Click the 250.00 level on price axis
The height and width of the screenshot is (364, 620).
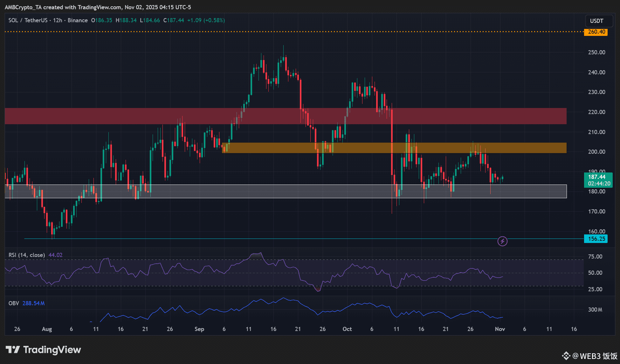[596, 52]
